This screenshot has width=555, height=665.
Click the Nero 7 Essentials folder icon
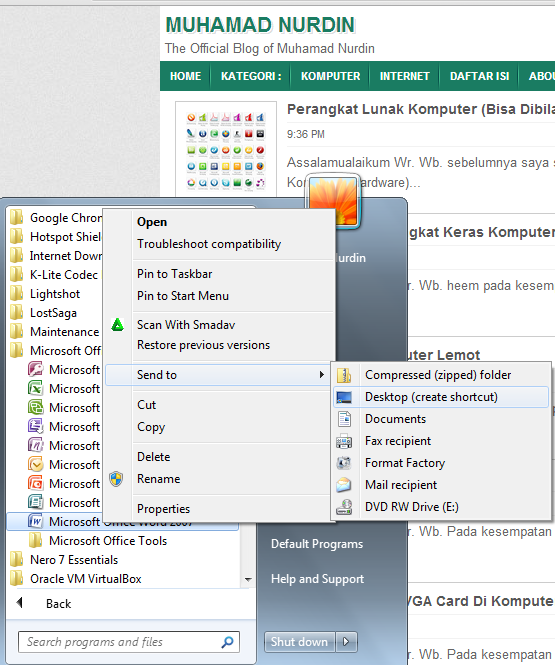coord(17,559)
